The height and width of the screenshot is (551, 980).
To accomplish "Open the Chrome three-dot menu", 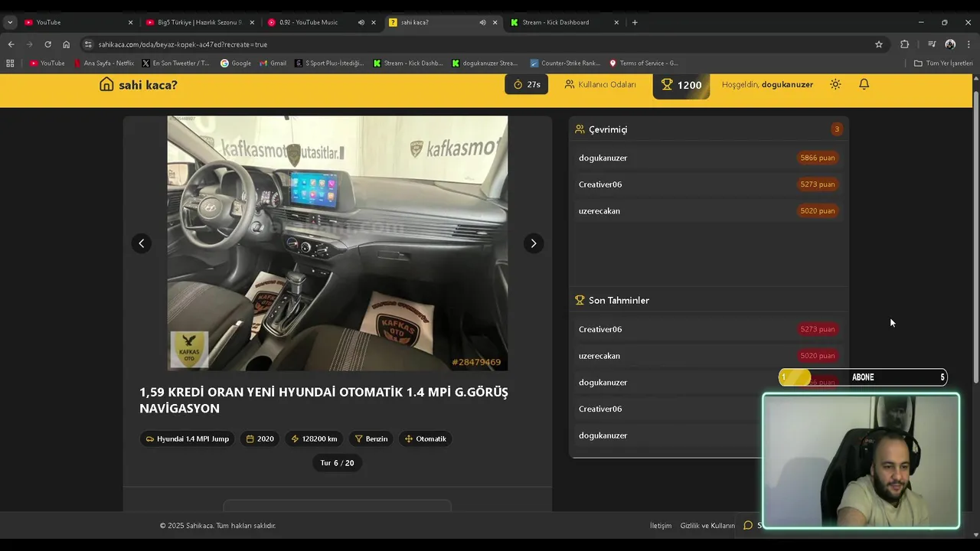I will tap(969, 44).
